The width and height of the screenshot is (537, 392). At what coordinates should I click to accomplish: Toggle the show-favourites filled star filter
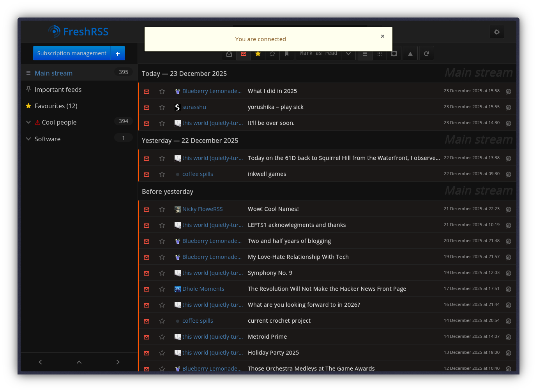coord(258,54)
